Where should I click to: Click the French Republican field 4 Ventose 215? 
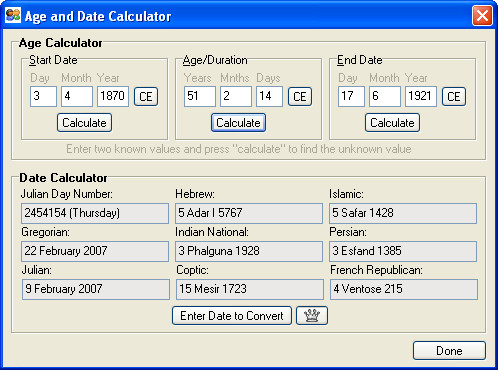[x=404, y=289]
